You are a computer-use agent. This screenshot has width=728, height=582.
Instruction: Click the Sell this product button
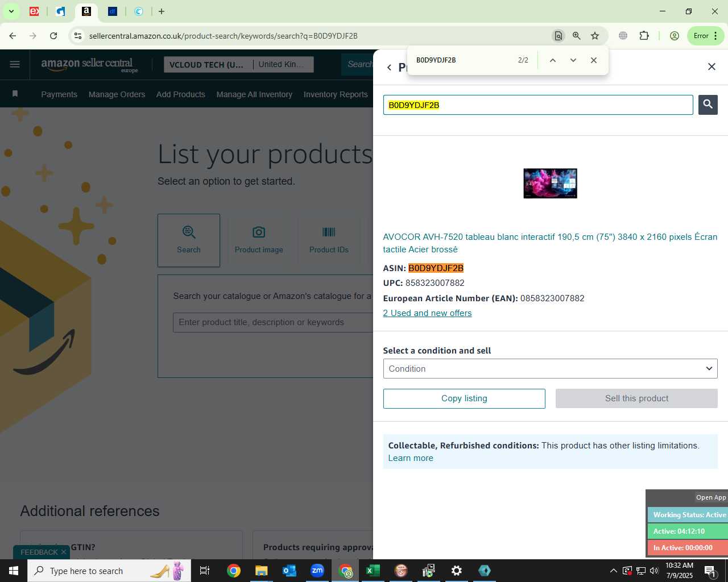point(636,398)
